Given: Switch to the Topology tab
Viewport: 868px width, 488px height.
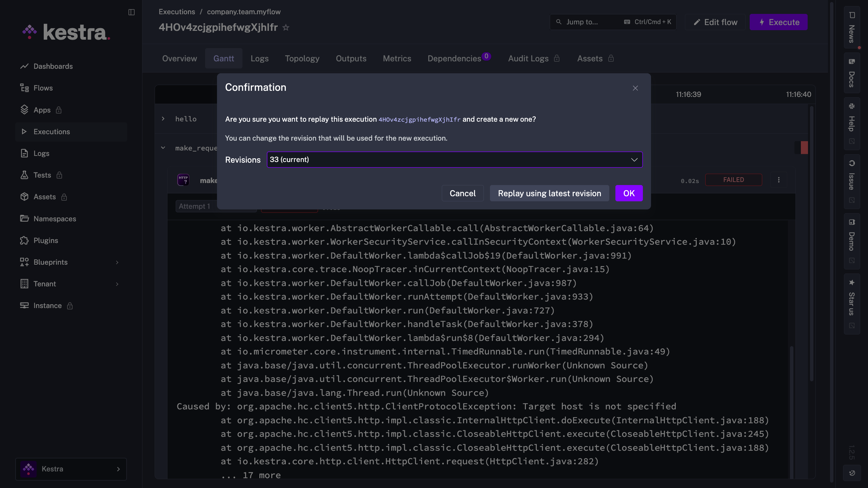Looking at the screenshot, I should (302, 59).
